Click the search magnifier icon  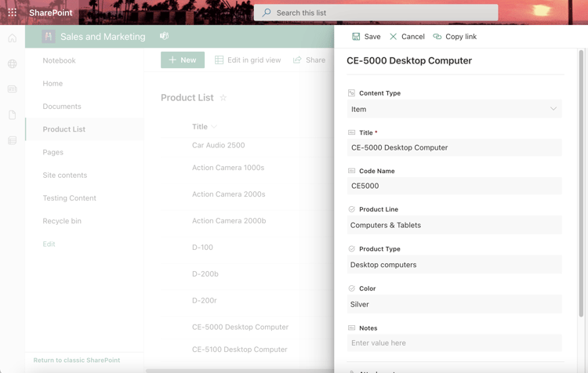(x=267, y=13)
